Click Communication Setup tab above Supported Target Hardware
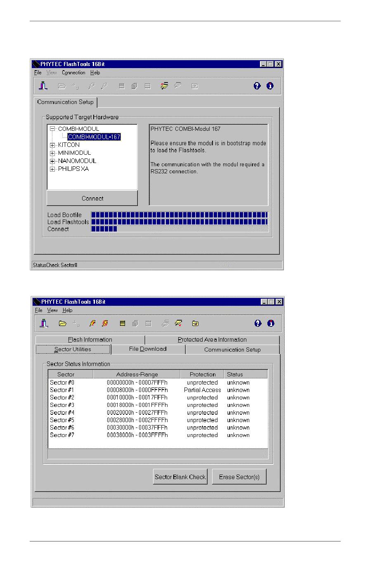Screen dimensions: 392x586 pyautogui.click(x=66, y=102)
